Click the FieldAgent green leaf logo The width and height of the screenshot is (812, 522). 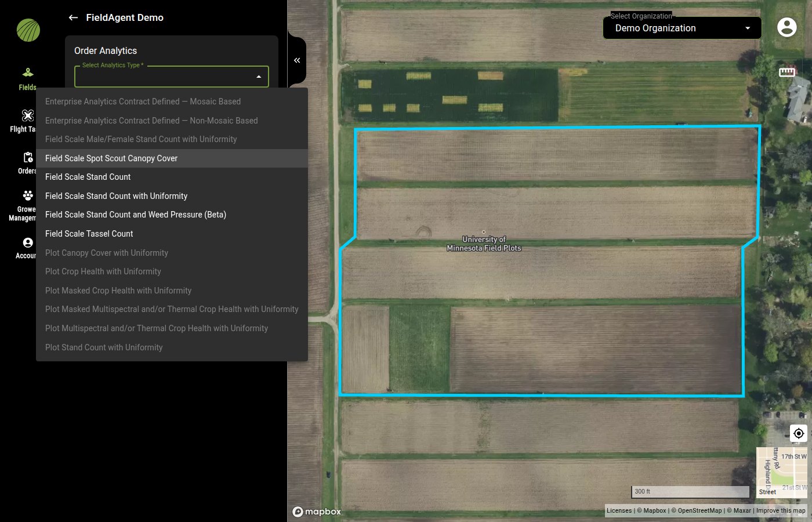pyautogui.click(x=28, y=30)
